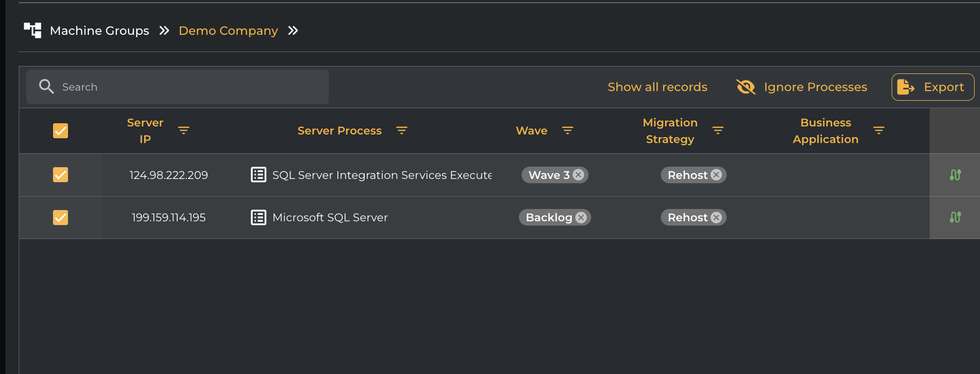This screenshot has width=980, height=374.
Task: Open the Wave column filter
Action: point(568,131)
